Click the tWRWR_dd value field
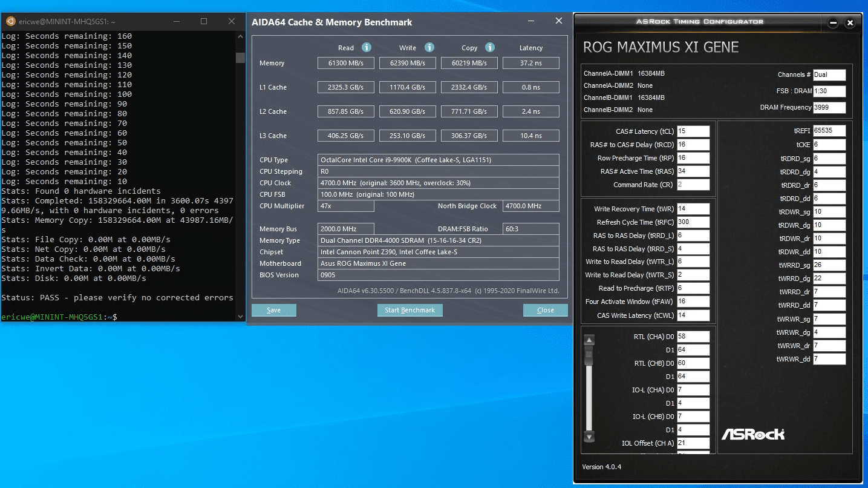 (829, 359)
